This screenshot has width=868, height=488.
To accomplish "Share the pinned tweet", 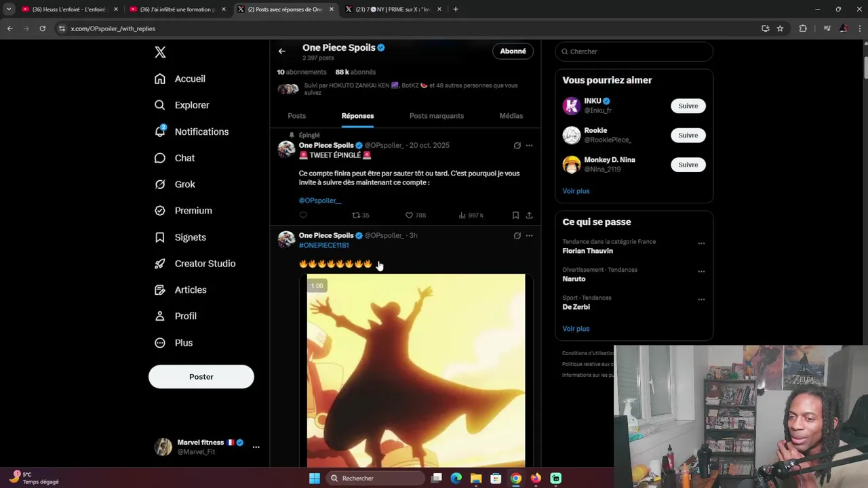I will click(529, 215).
